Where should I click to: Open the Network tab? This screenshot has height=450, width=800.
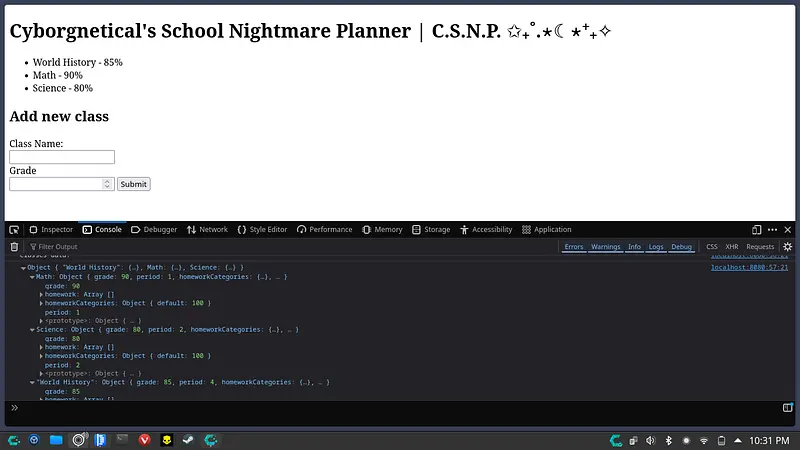[207, 229]
